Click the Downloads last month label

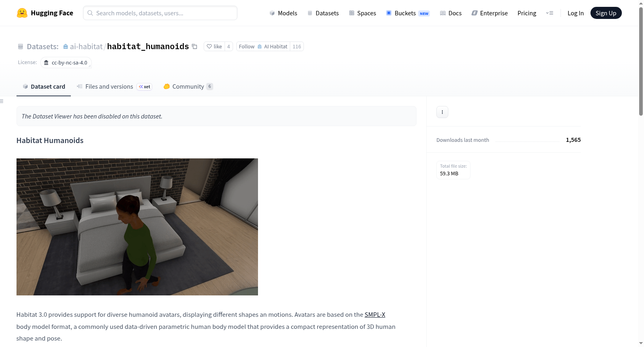(463, 140)
